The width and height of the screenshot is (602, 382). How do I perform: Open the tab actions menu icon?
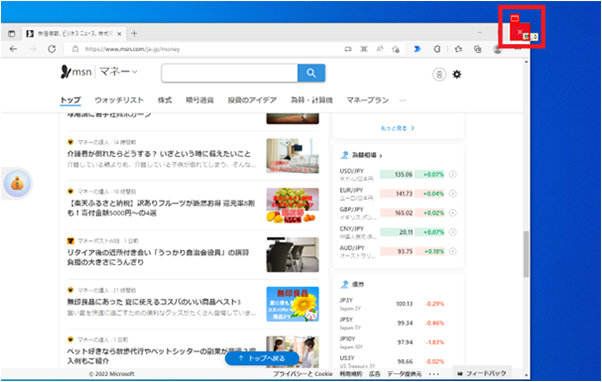tap(12, 34)
